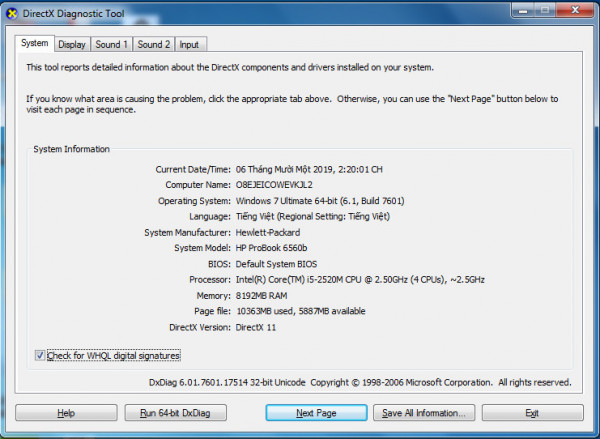This screenshot has width=600, height=439.
Task: Click the Page file label
Action: pos(212,311)
